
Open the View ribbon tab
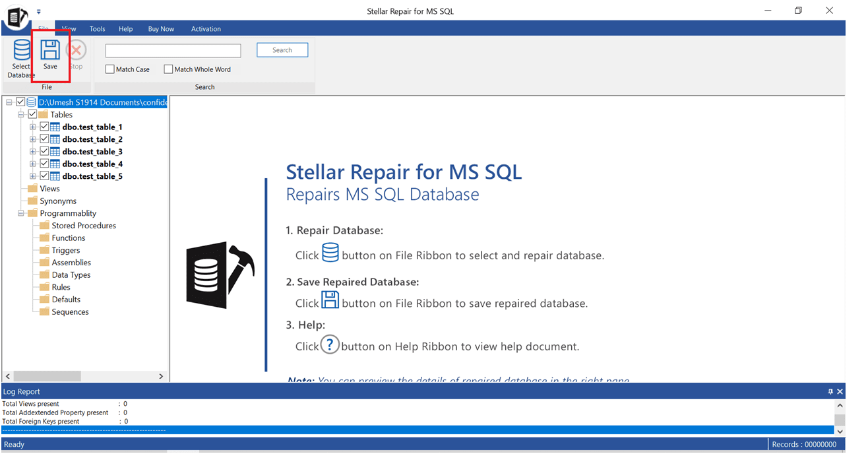[x=69, y=29]
